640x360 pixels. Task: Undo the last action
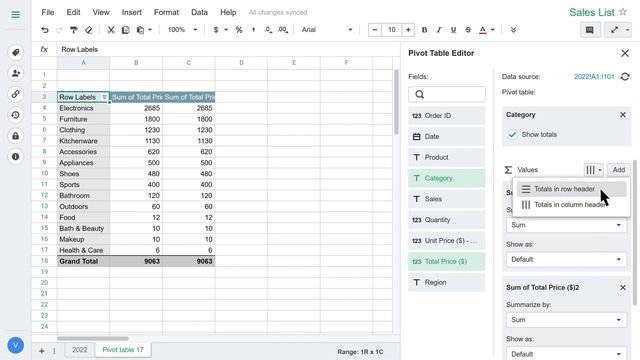click(x=44, y=30)
